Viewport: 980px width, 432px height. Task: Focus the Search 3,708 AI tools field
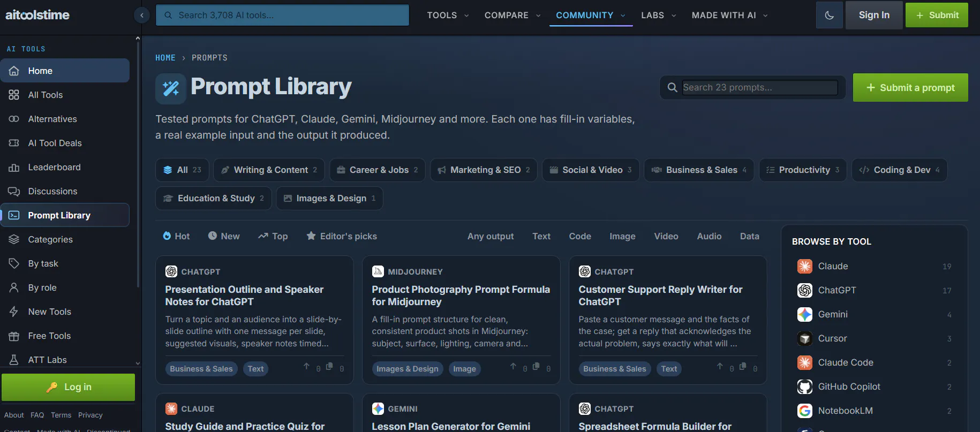click(282, 15)
